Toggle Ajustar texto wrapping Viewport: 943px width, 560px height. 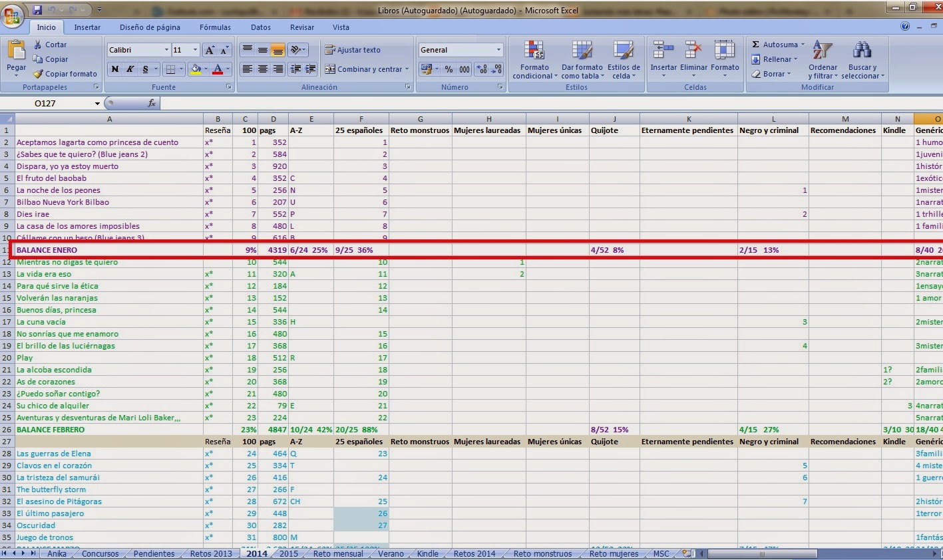(353, 50)
